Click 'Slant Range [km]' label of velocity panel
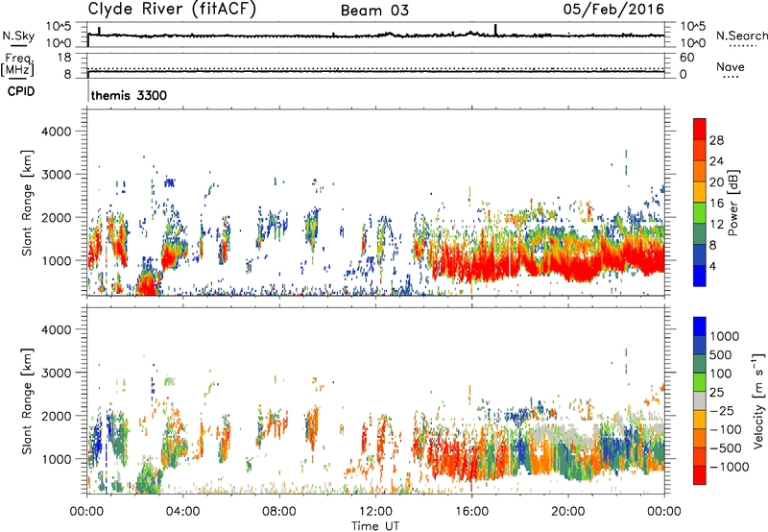 point(27,400)
